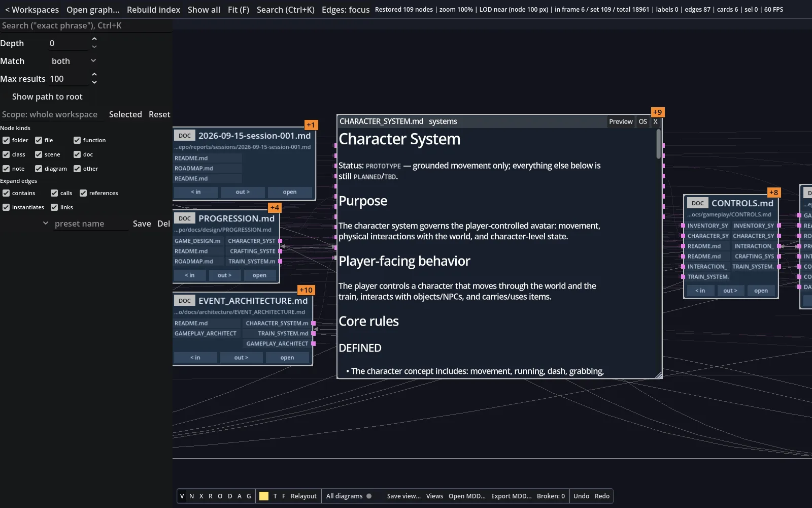Expand the preset name dropdown chevron
812x508 pixels.
(46, 223)
